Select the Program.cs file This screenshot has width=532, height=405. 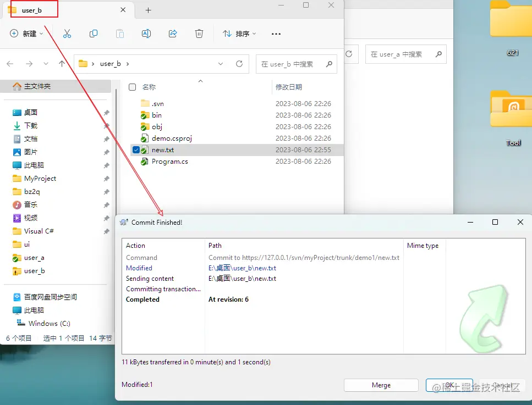click(169, 162)
